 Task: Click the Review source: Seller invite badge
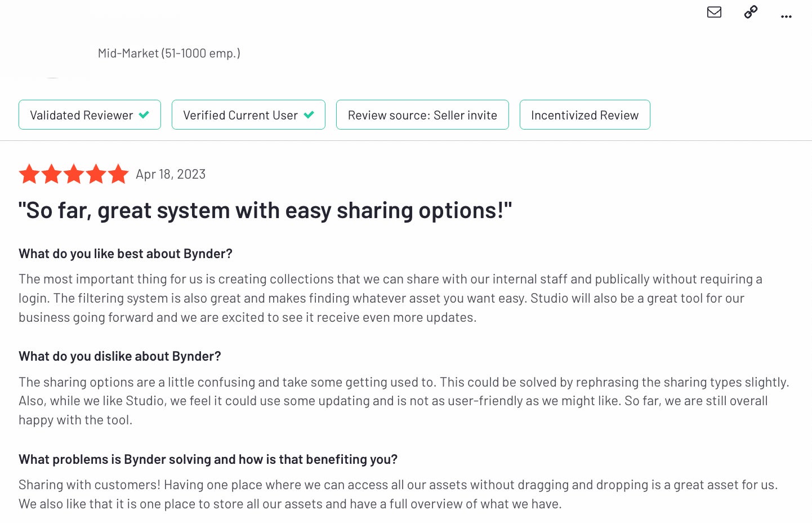422,115
